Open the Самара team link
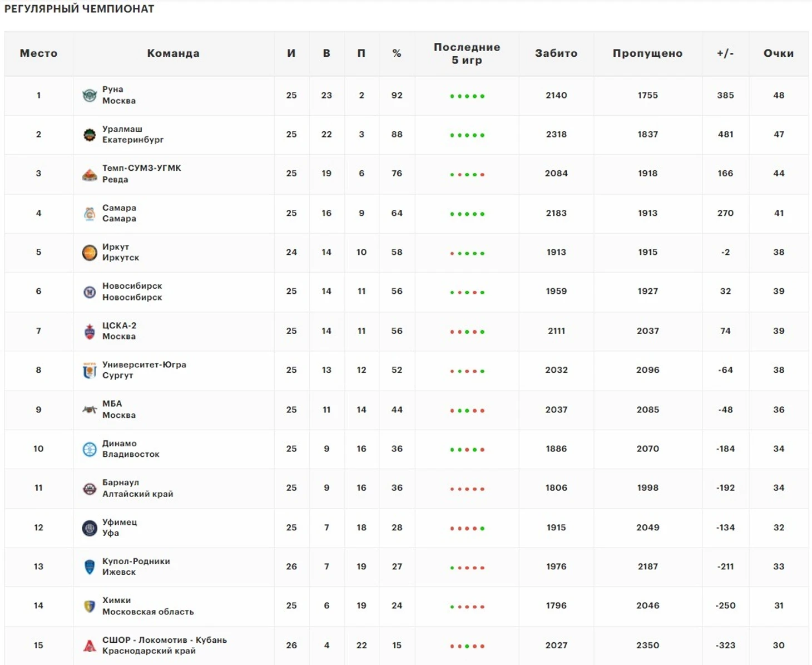 119,213
